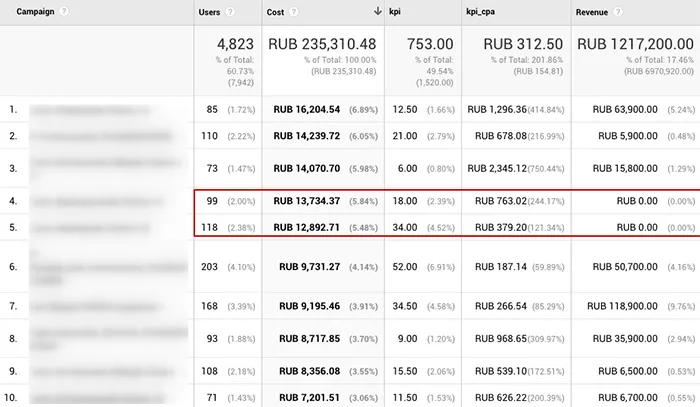The width and height of the screenshot is (700, 407).
Task: Open the blurred campaign link in row 1
Action: [90, 110]
